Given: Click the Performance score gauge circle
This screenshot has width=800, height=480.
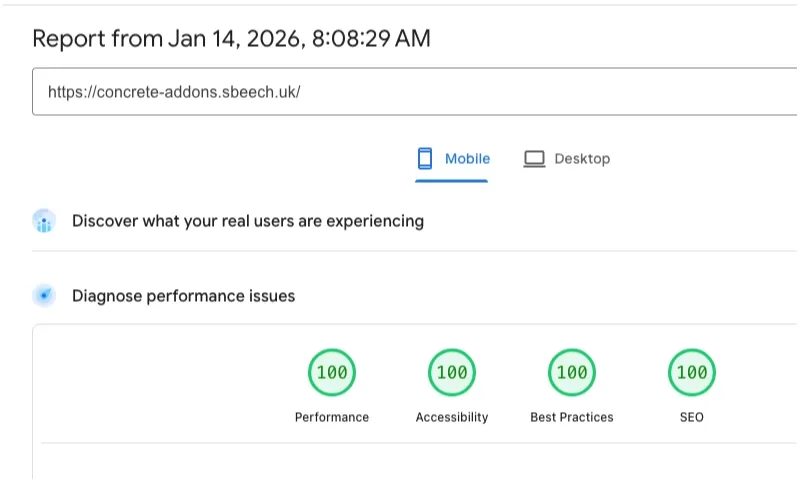Looking at the screenshot, I should click(332, 373).
